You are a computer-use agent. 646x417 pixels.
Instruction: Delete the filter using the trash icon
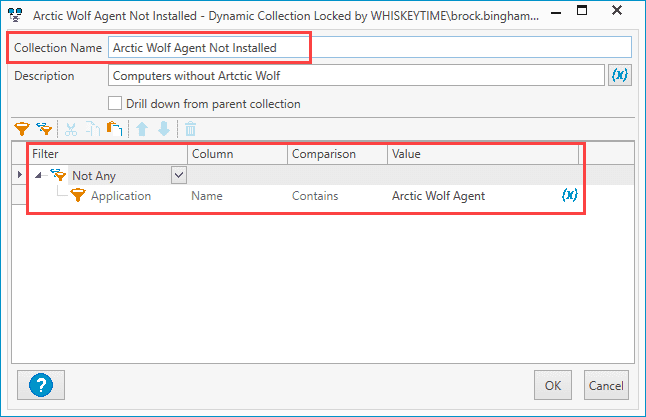tap(190, 129)
